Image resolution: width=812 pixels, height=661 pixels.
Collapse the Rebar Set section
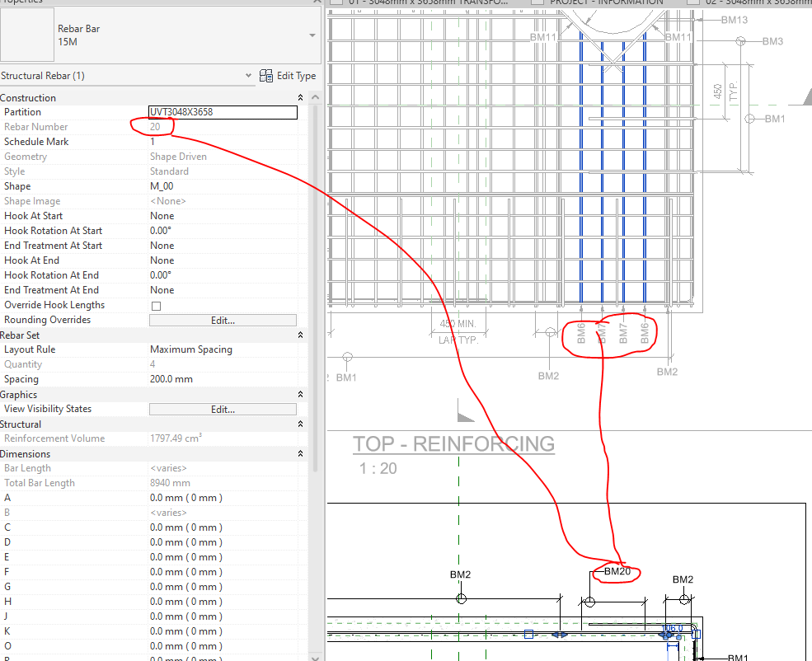click(x=300, y=335)
